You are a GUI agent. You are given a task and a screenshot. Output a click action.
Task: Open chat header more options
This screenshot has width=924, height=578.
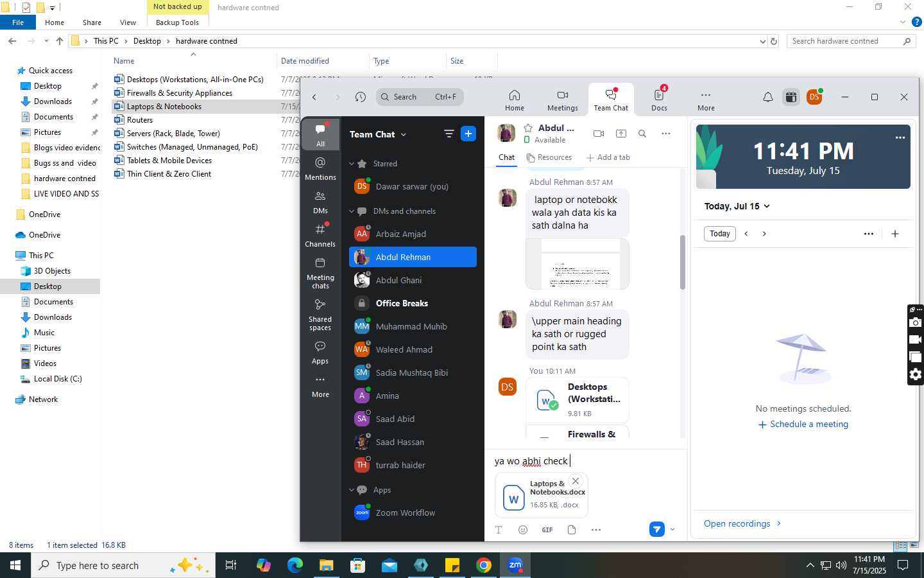pos(666,134)
